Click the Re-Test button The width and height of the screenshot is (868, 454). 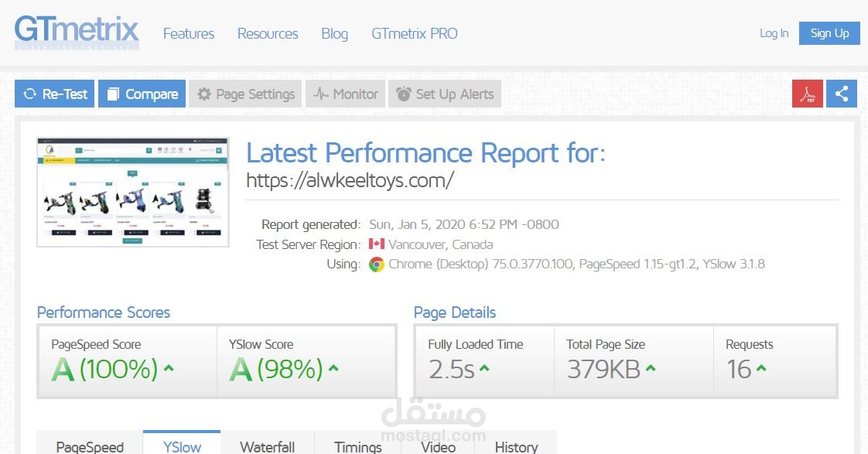point(55,94)
